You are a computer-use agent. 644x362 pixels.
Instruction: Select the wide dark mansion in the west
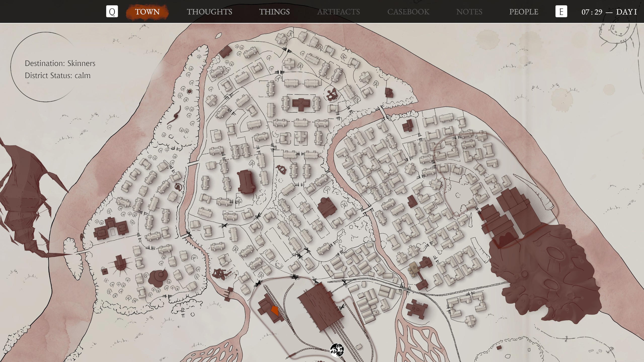[x=111, y=228]
